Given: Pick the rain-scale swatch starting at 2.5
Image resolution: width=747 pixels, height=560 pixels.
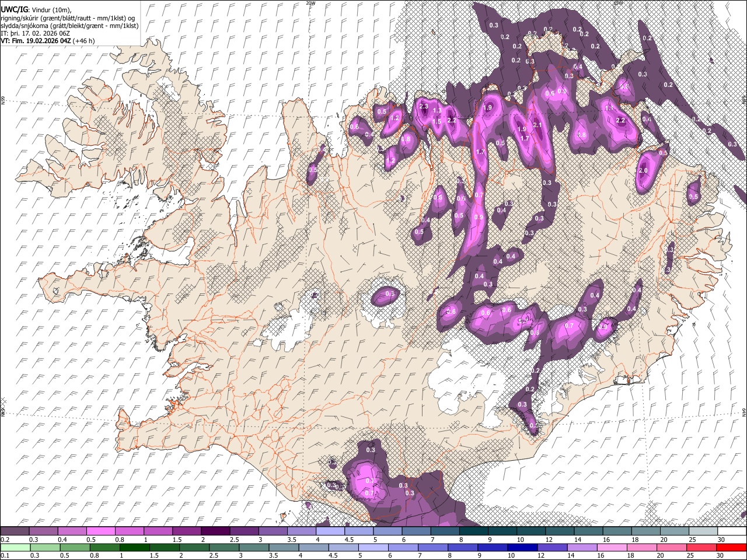Looking at the screenshot, I should click(224, 547).
